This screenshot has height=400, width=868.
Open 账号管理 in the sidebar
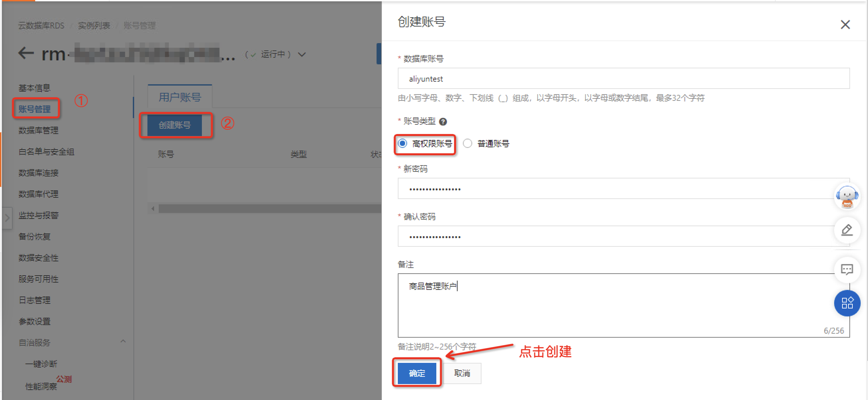[35, 109]
